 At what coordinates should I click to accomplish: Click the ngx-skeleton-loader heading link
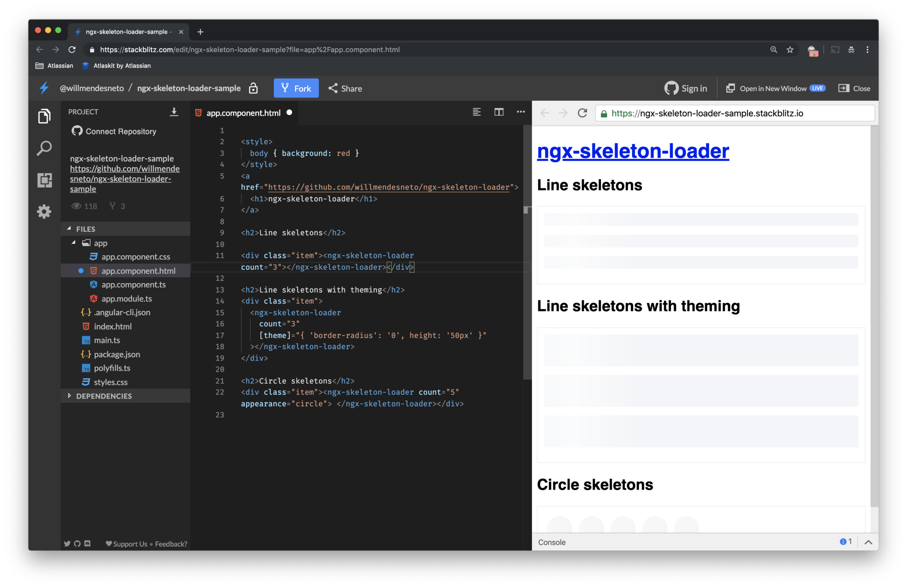[633, 151]
